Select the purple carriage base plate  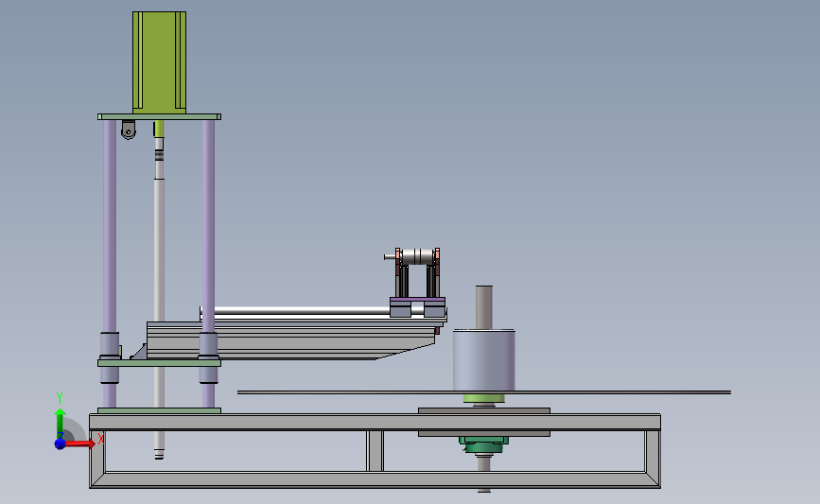417,300
